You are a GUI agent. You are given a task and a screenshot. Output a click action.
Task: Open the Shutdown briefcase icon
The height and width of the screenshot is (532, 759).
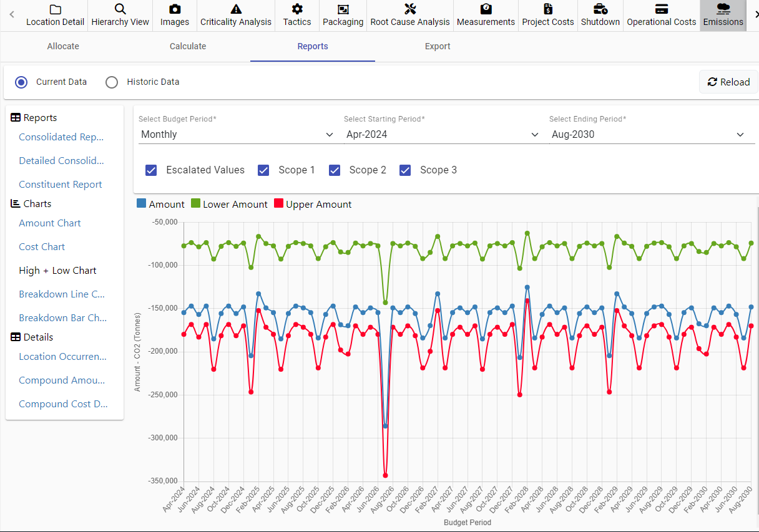600,9
